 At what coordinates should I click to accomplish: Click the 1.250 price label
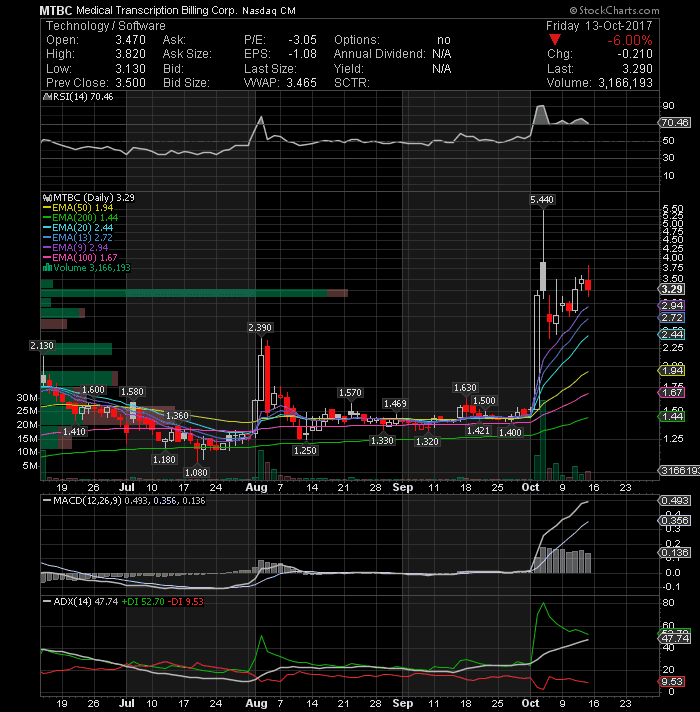coord(305,450)
